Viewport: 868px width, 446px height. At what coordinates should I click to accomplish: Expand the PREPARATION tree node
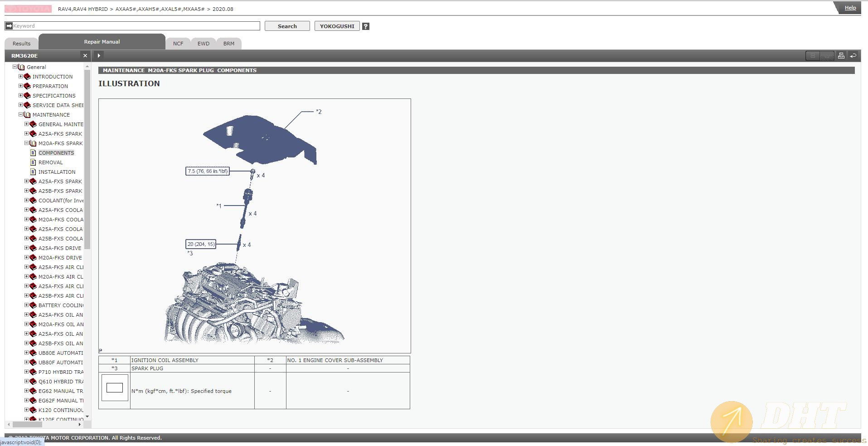[20, 86]
